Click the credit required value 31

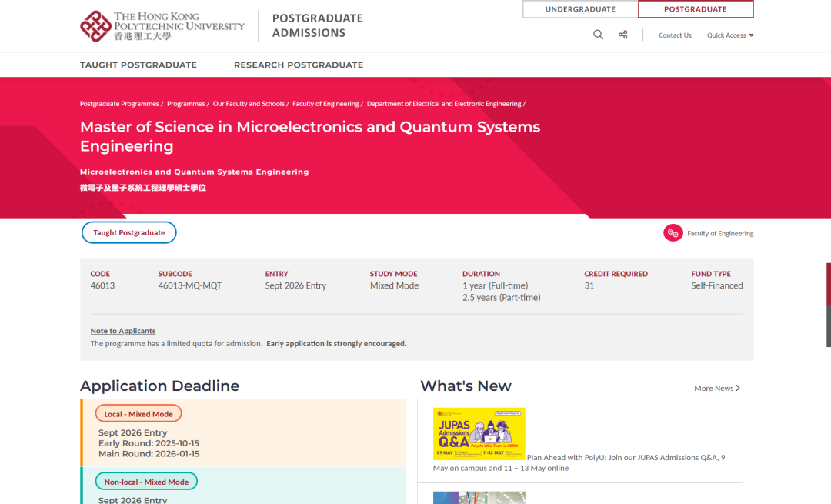tap(589, 285)
